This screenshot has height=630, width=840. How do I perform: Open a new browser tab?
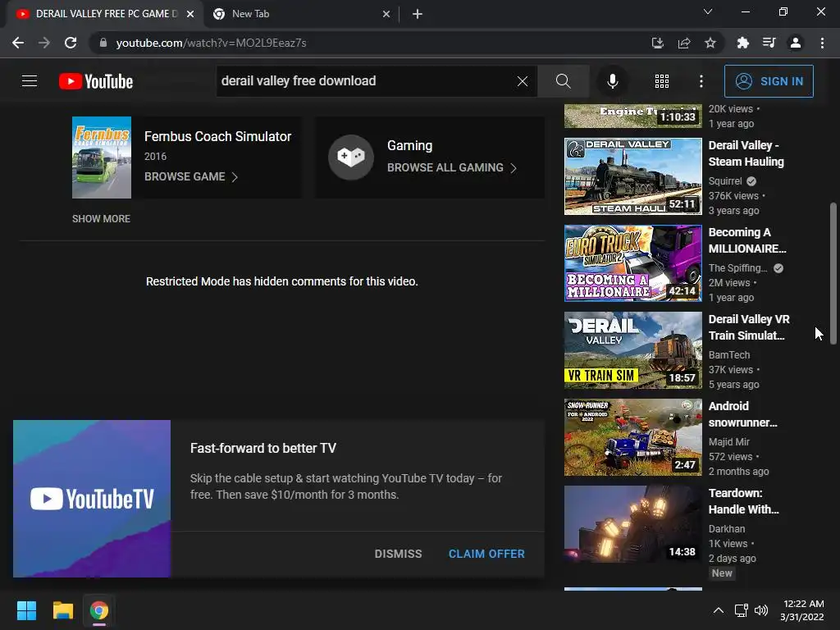click(x=418, y=14)
